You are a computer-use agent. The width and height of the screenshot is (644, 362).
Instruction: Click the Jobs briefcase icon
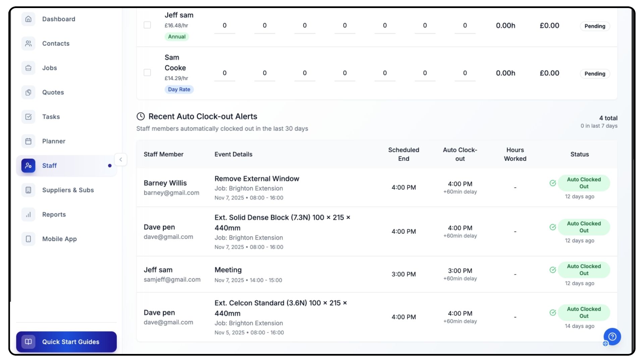[x=29, y=68]
